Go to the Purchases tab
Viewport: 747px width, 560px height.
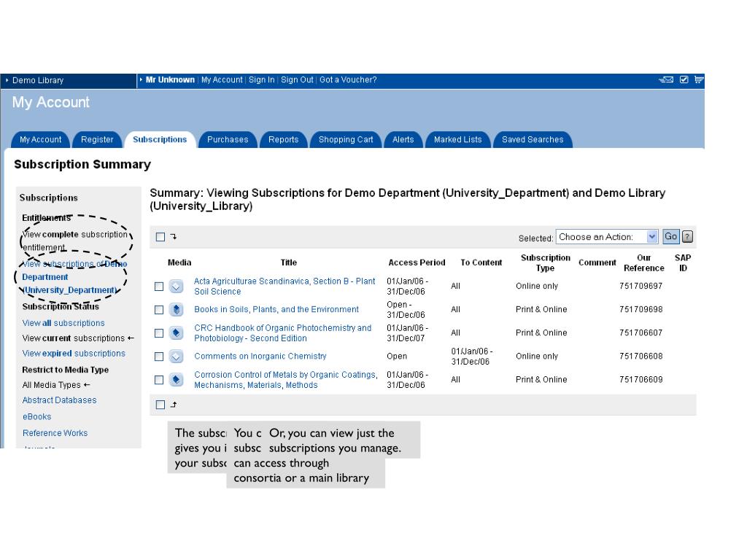(x=228, y=139)
